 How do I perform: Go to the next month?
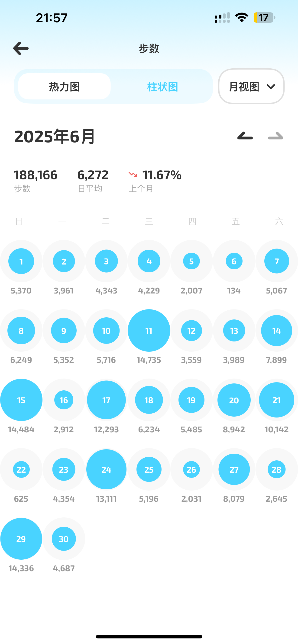275,136
